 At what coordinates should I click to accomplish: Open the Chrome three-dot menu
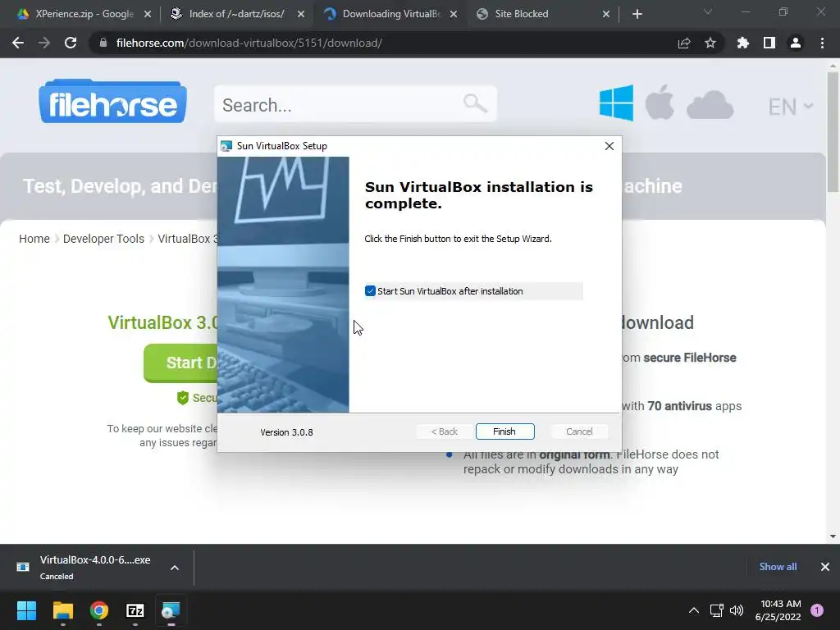pos(822,43)
